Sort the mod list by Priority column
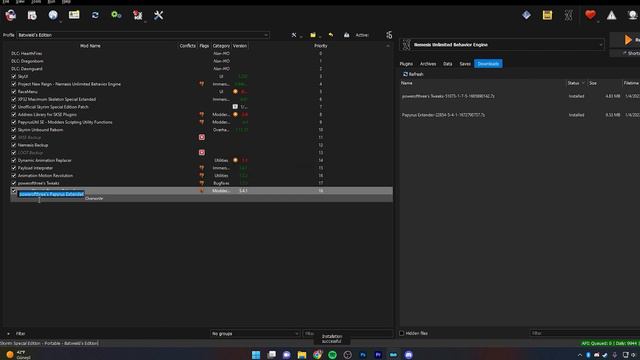Image resolution: width=640 pixels, height=360 pixels. (x=321, y=46)
